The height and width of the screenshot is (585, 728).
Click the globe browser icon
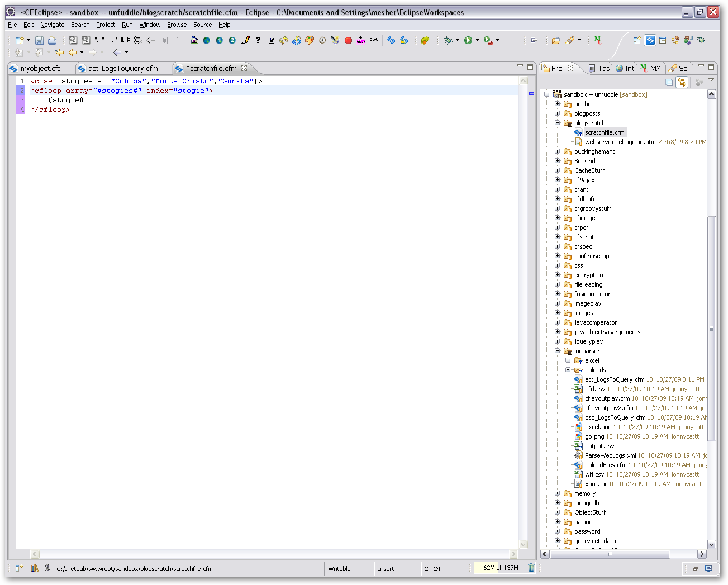coord(207,40)
